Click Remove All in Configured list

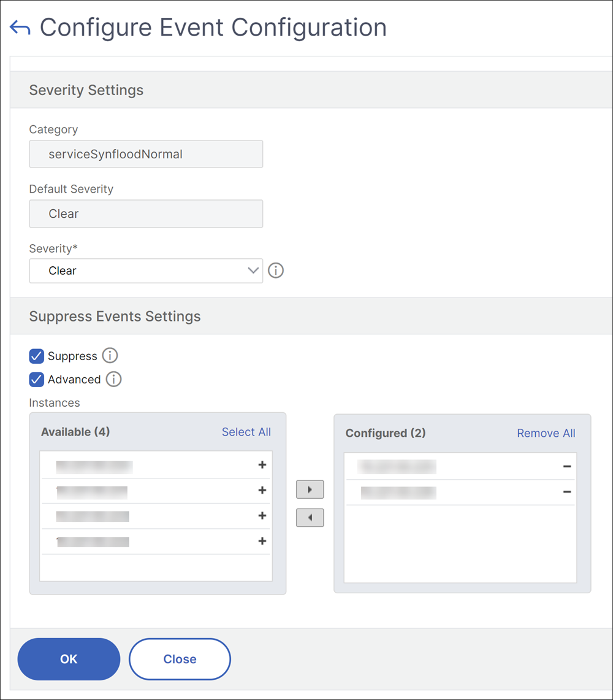pos(546,433)
